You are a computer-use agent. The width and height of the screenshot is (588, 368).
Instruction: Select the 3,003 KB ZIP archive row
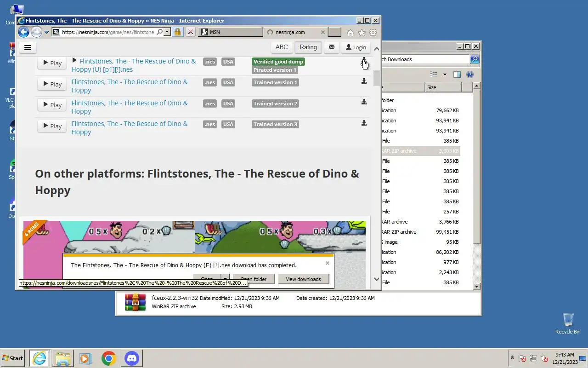420,151
